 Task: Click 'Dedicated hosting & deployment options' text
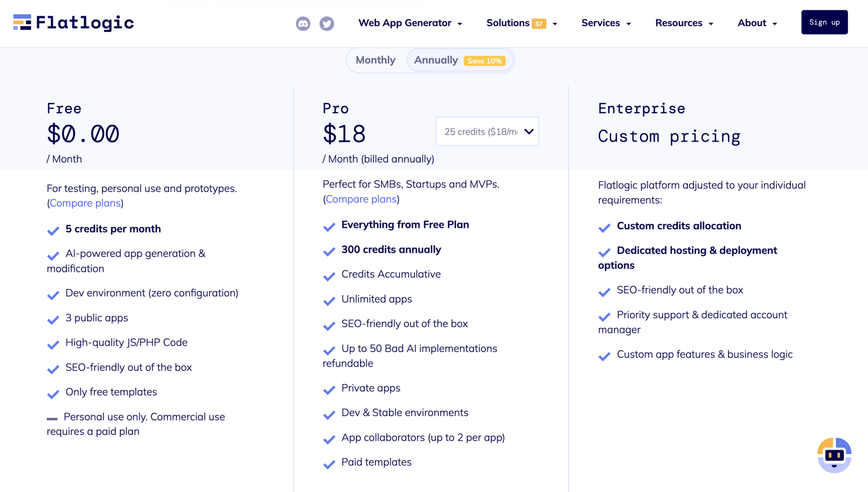tap(688, 258)
